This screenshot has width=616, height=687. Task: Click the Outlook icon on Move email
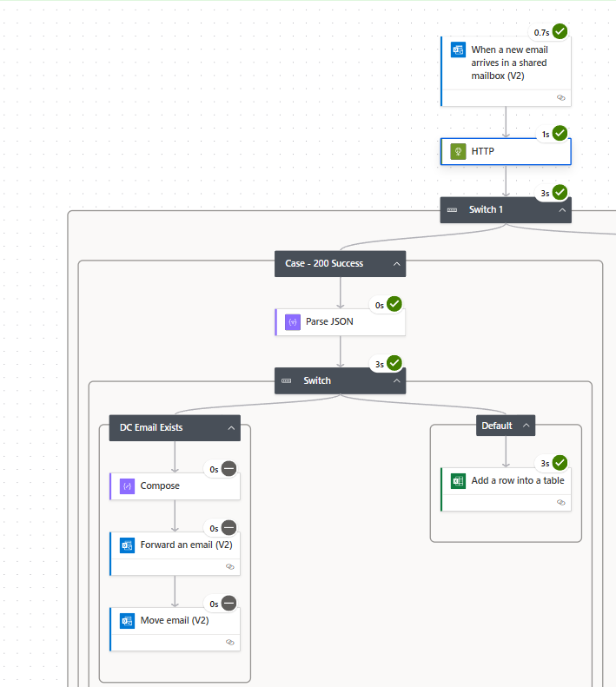[127, 621]
